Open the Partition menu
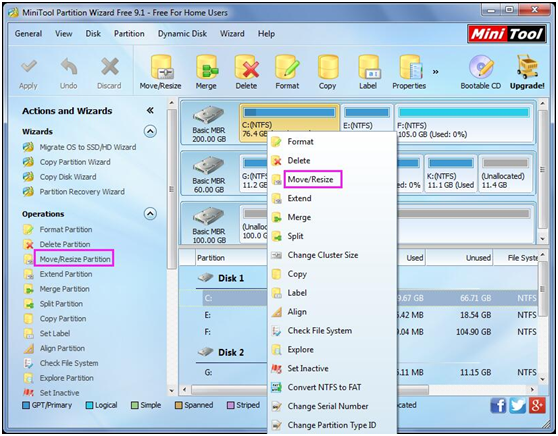Viewport: 558px width, 436px height. point(129,34)
